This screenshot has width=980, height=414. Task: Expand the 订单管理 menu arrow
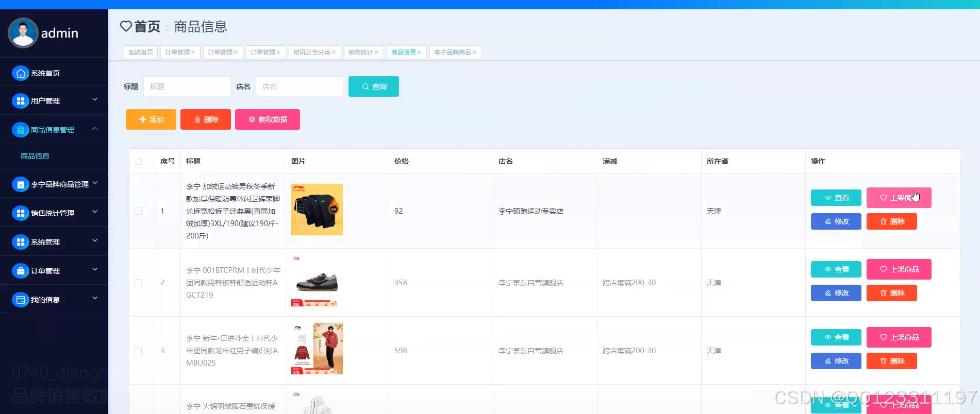point(95,269)
